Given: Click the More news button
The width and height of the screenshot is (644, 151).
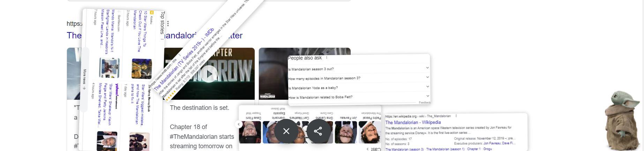Looking at the screenshot, I should [84, 80].
